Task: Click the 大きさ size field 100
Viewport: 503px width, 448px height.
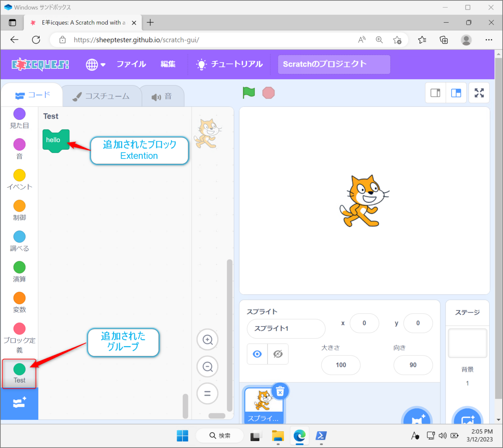Action: pos(341,365)
